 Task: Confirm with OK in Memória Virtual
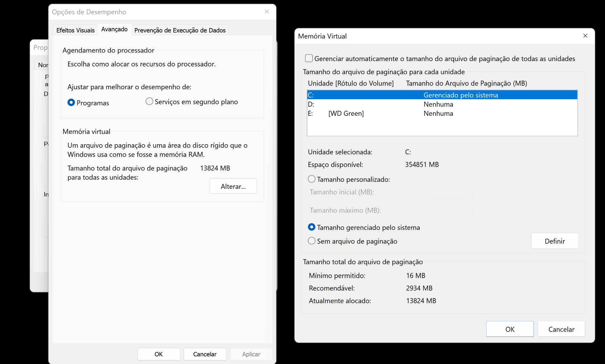[x=510, y=329]
